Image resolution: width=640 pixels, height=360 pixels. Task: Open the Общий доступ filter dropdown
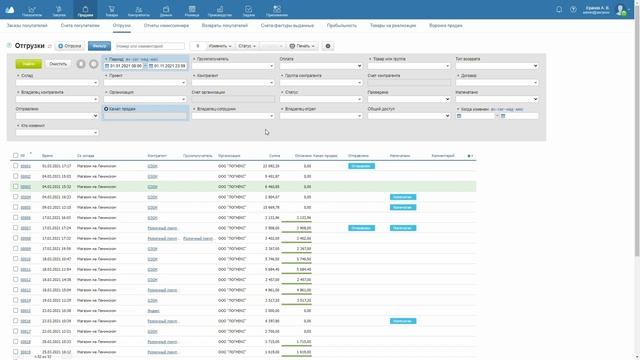point(409,116)
